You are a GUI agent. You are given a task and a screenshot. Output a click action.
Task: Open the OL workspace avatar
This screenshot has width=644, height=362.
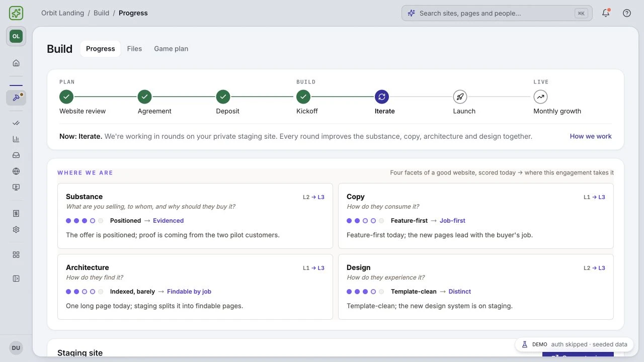pos(16,36)
